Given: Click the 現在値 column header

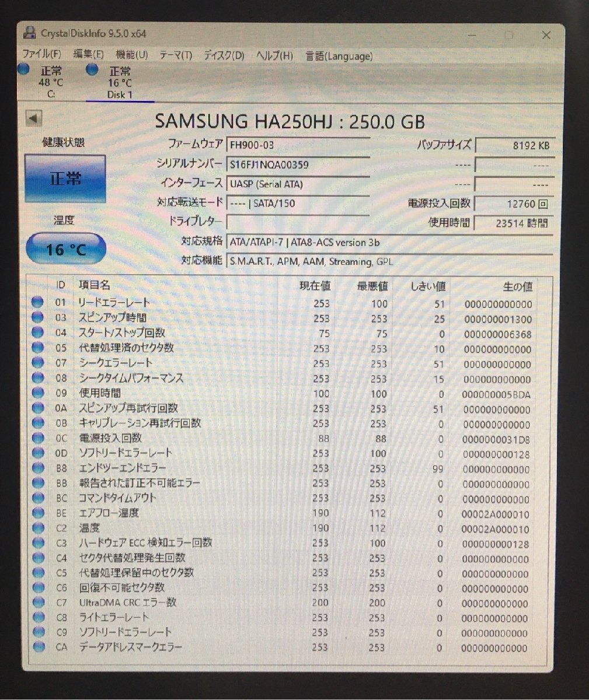Looking at the screenshot, I should click(315, 285).
